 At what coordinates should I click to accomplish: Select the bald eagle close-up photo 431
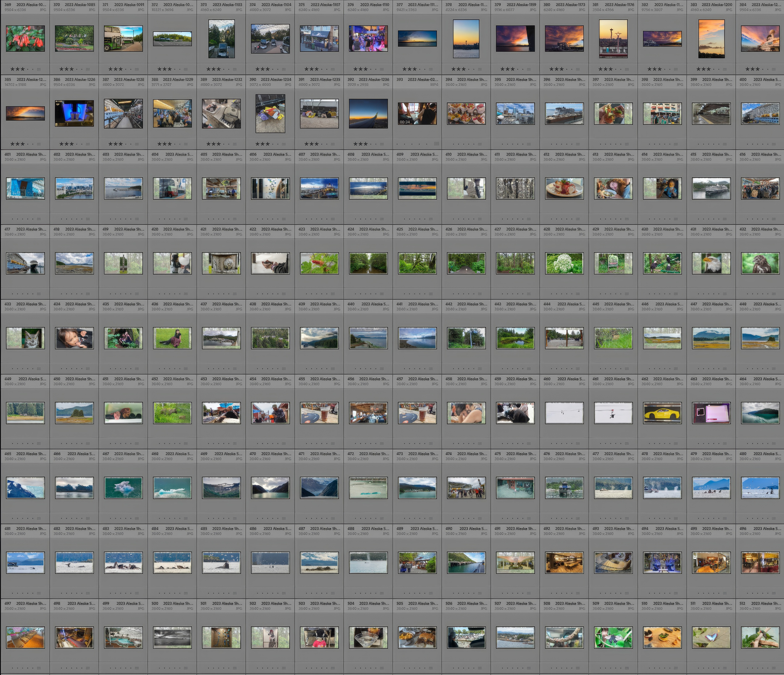(711, 263)
